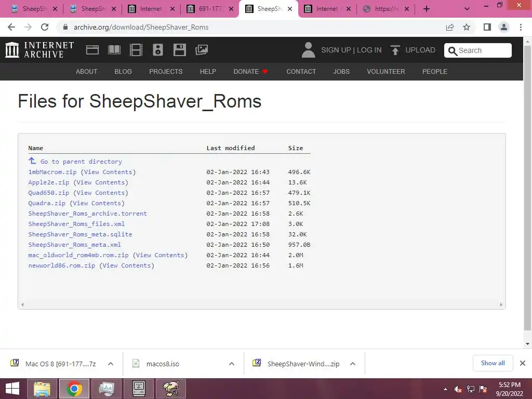Screen dimensions: 532x399
Task: Open the Chrome three-dot menu
Action: point(521,27)
